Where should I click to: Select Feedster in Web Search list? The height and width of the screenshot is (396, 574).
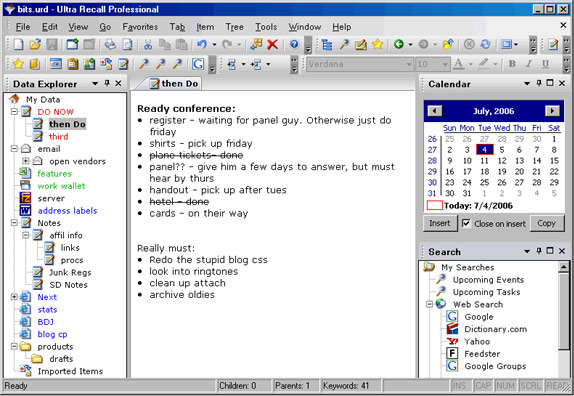[x=482, y=354]
